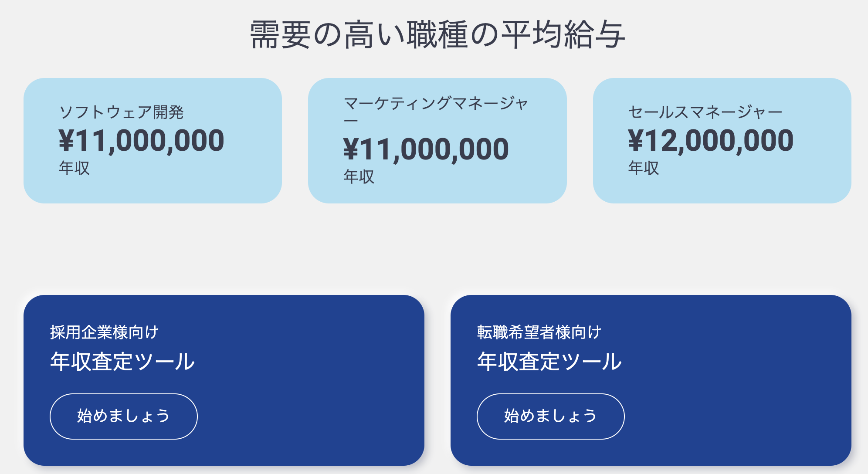The width and height of the screenshot is (868, 474).
Task: Click the 採用企業様向け label
Action: (x=104, y=332)
